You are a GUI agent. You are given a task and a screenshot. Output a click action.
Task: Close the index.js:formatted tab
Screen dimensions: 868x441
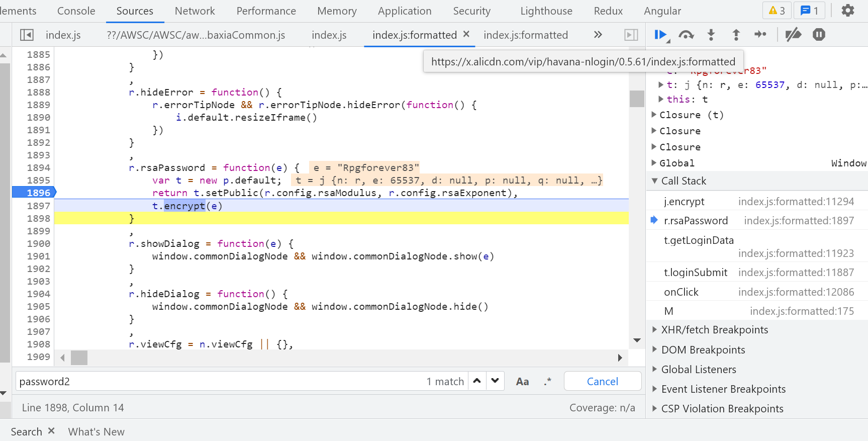coord(466,34)
